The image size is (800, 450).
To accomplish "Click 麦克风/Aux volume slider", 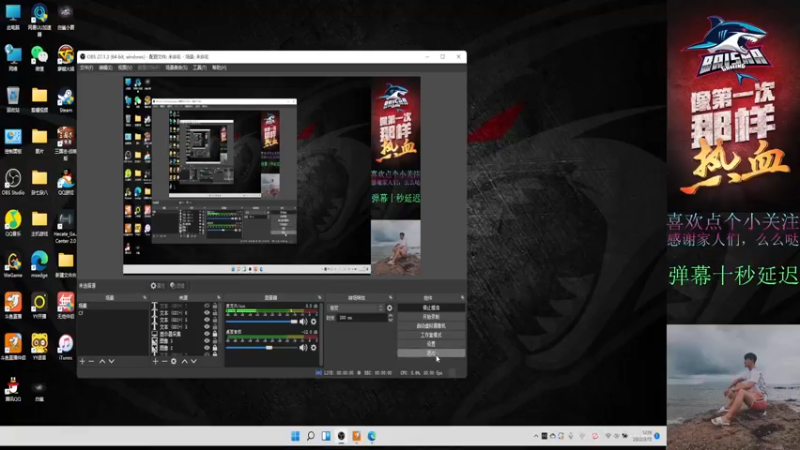I will pos(262,321).
